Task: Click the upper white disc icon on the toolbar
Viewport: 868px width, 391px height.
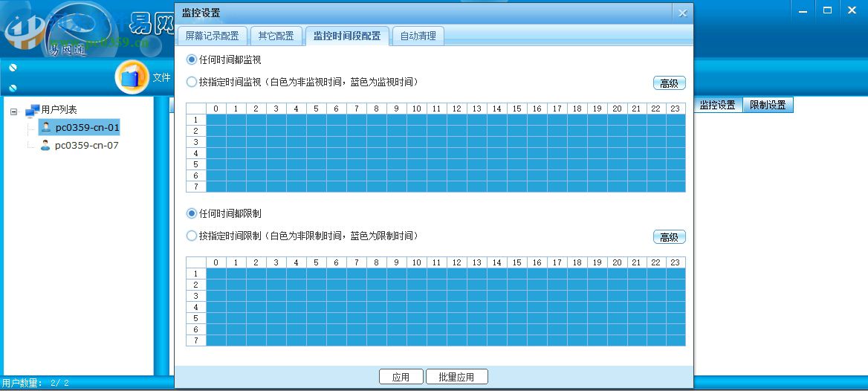Action: point(13,68)
